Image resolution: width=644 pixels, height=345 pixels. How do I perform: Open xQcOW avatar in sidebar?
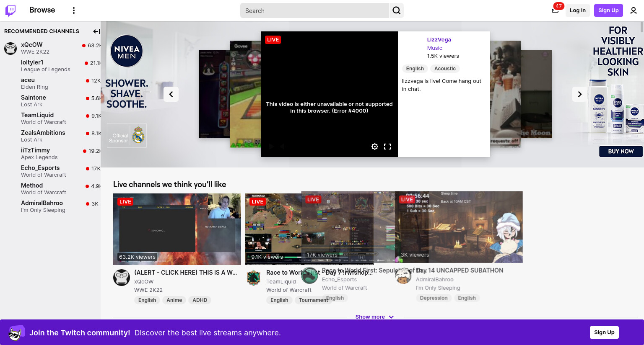10,49
